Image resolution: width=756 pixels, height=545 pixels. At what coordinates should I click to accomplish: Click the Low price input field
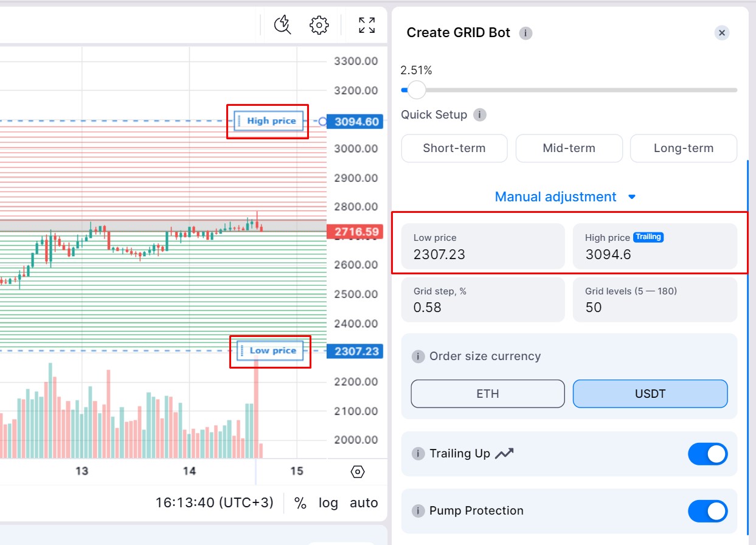coord(483,247)
